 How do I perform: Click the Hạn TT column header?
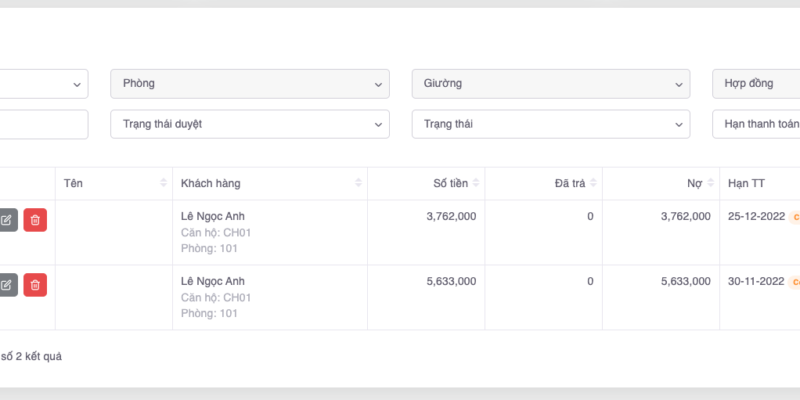(x=747, y=183)
